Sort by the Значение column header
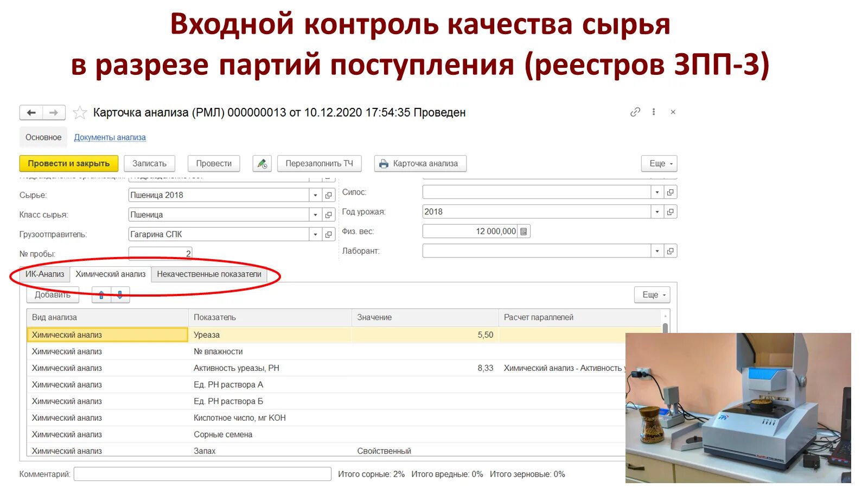 click(x=425, y=317)
